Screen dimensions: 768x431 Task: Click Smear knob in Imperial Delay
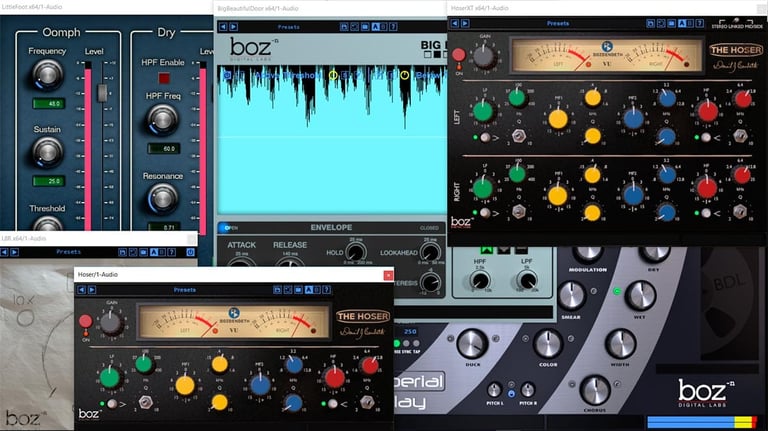[571, 296]
